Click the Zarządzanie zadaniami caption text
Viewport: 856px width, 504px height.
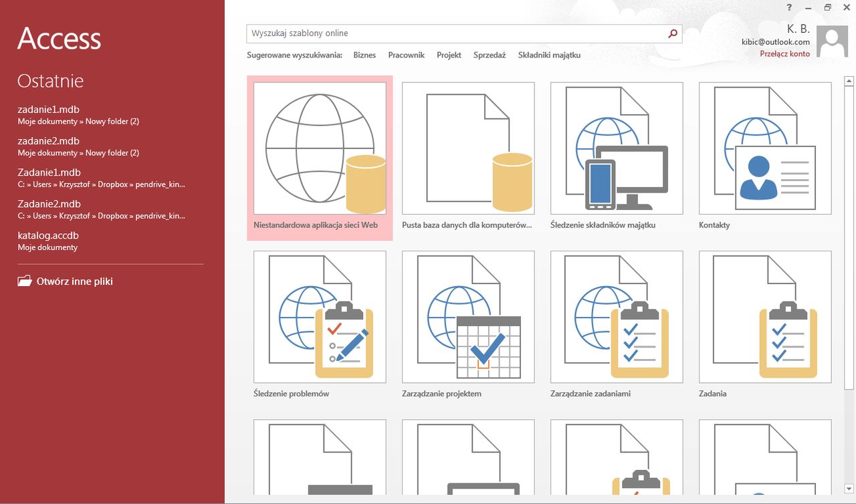tap(591, 394)
